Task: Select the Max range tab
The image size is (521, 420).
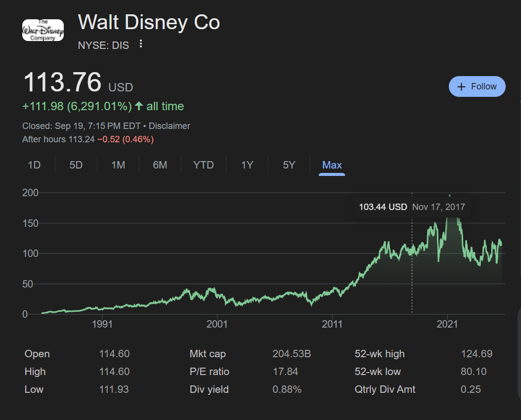Action: click(332, 165)
